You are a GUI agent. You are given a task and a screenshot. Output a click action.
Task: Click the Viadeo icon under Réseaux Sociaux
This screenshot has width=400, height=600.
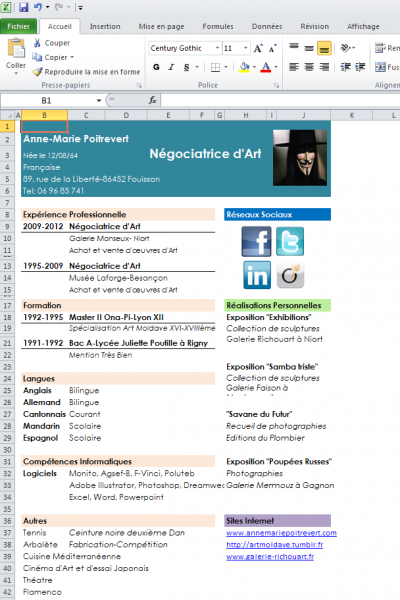point(290,275)
